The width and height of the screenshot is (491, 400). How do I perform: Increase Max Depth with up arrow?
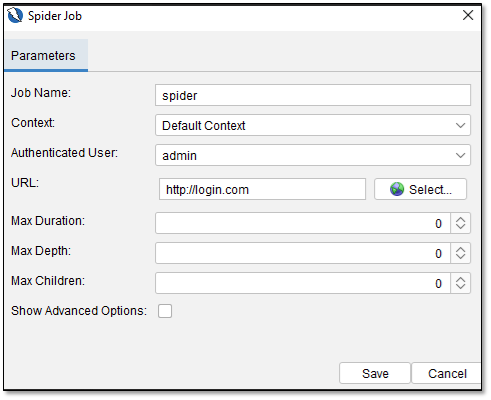pyautogui.click(x=460, y=249)
